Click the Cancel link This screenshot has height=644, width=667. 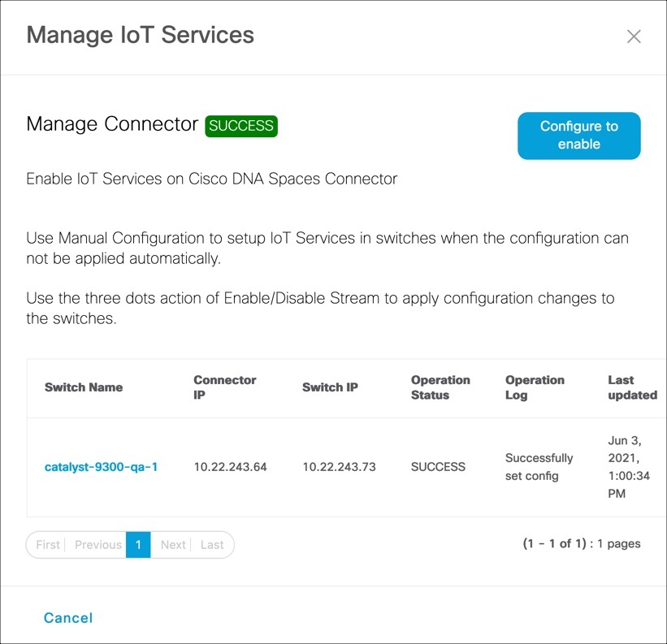point(67,618)
